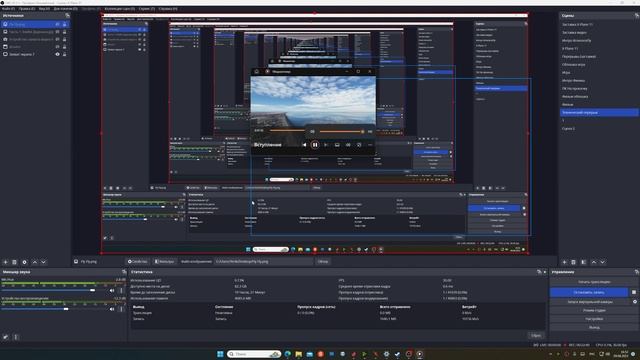Open Настройки from Controls panel
The width and height of the screenshot is (640, 360).
[x=594, y=319]
